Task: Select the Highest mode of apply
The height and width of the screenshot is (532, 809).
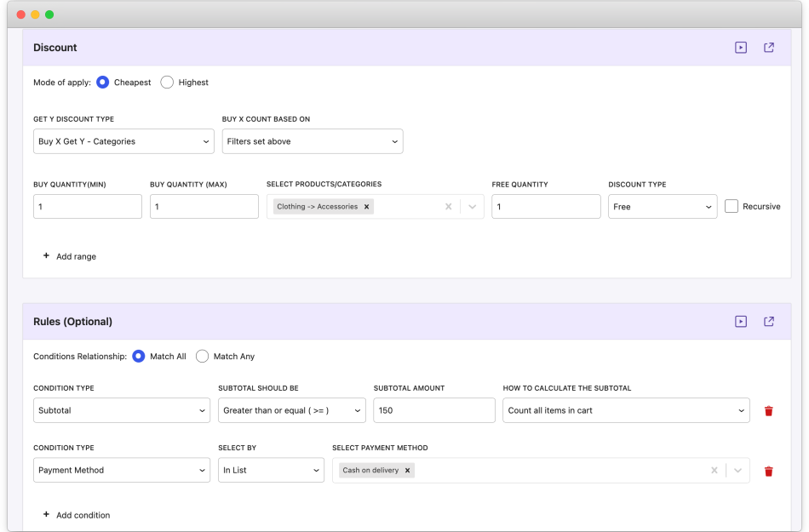Action: click(x=167, y=82)
